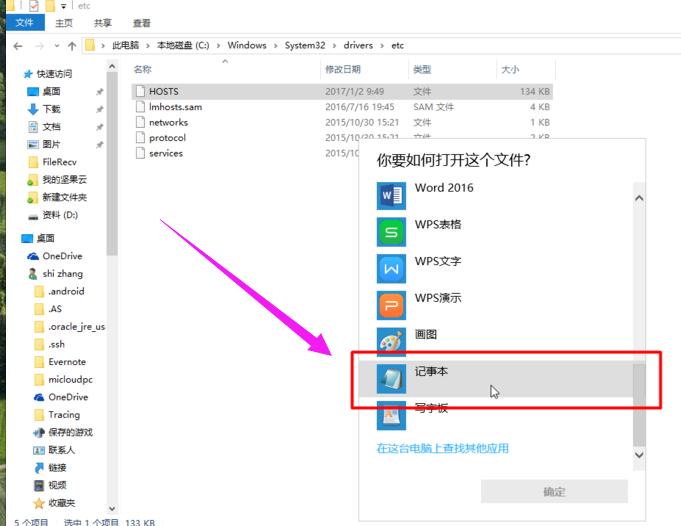Open the 资料 (D:) drive in sidebar
The image size is (681, 526).
coord(59,215)
